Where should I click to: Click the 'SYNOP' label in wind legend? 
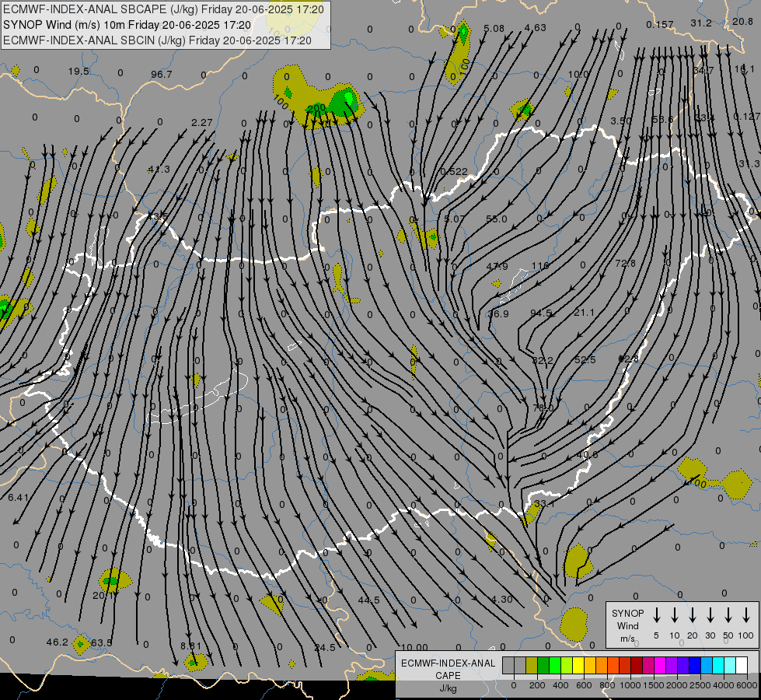pyautogui.click(x=627, y=613)
